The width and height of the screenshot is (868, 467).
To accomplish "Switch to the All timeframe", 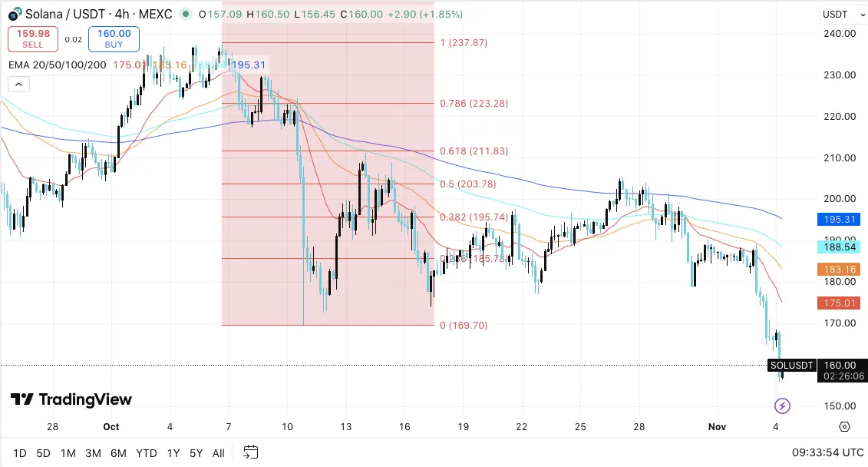I will coord(218,453).
